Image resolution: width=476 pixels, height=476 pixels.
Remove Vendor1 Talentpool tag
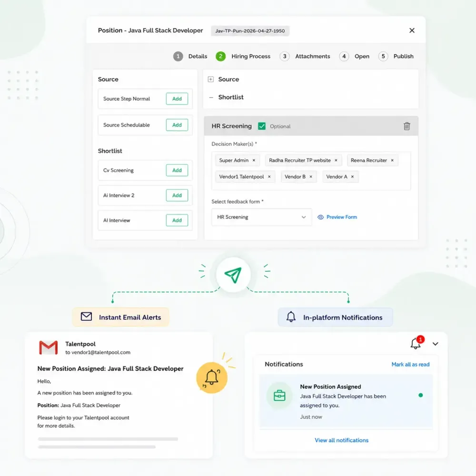[x=269, y=177]
